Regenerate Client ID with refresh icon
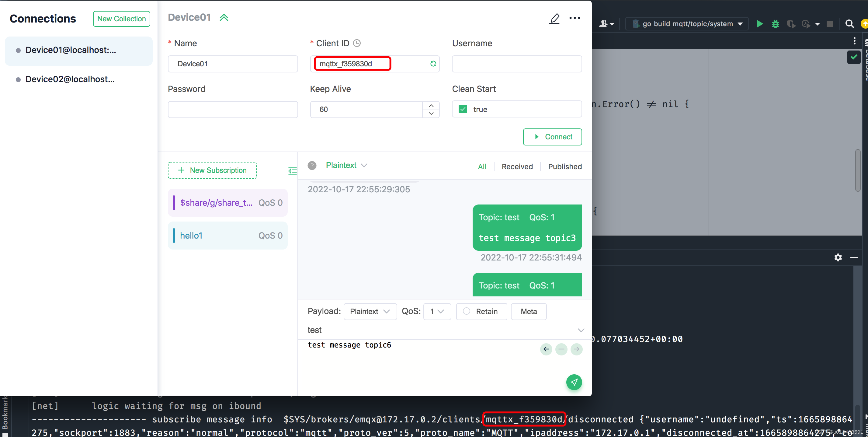 pyautogui.click(x=433, y=64)
